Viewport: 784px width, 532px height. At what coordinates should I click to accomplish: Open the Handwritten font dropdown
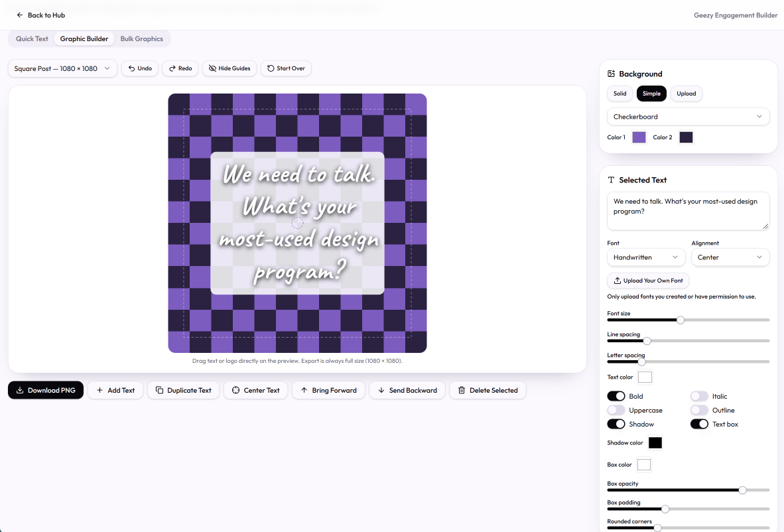646,257
